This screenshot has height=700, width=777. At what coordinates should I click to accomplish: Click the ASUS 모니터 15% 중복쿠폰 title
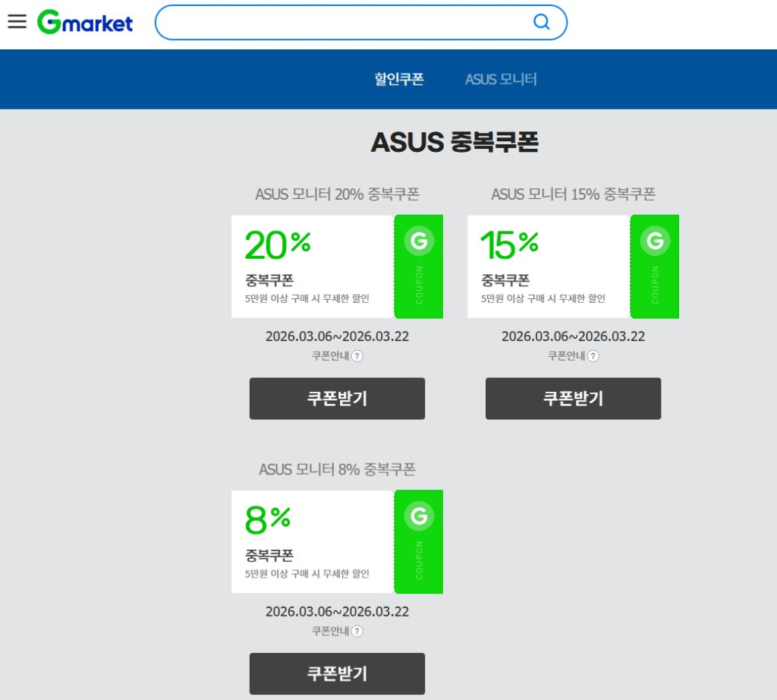pos(573,194)
